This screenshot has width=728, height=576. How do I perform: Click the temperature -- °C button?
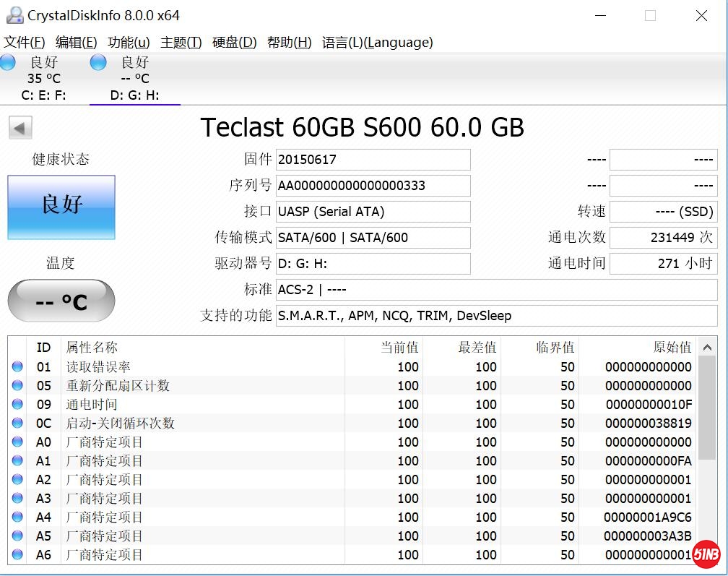[x=61, y=301]
